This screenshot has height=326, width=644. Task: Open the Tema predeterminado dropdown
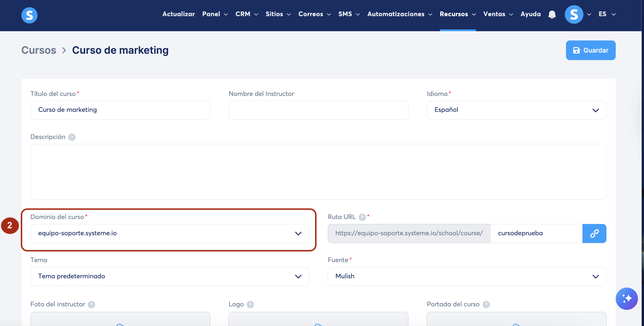click(170, 276)
